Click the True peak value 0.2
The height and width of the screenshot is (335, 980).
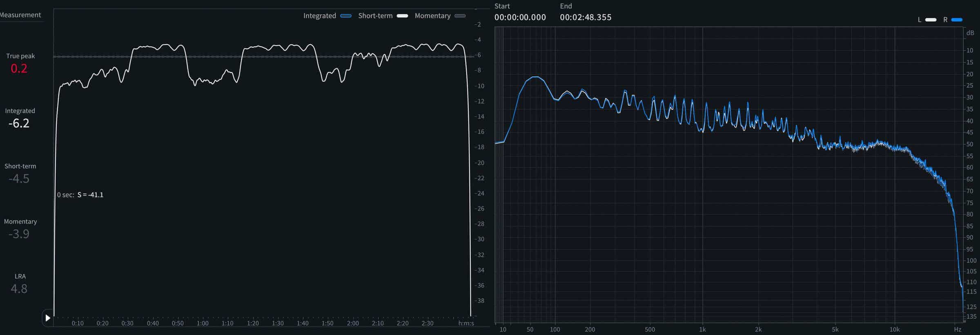click(x=19, y=68)
